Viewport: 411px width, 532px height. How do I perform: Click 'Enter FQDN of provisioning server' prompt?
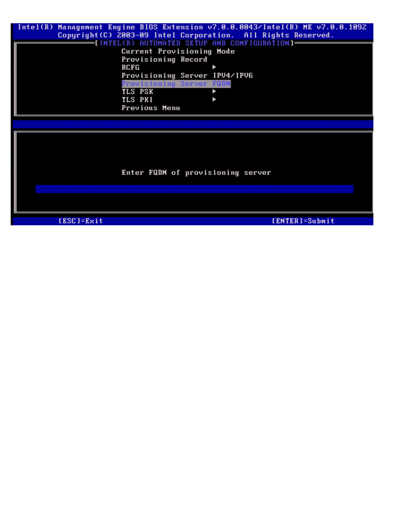[x=196, y=173]
